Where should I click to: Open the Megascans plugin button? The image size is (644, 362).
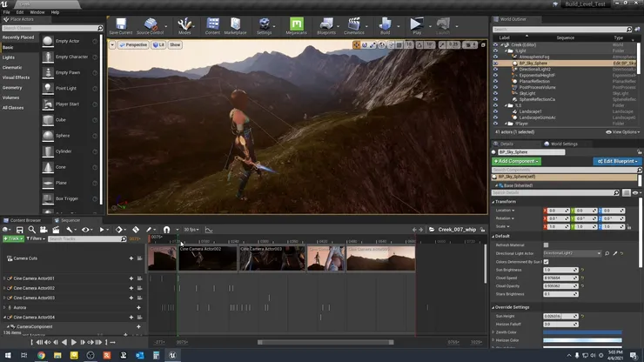pos(296,26)
